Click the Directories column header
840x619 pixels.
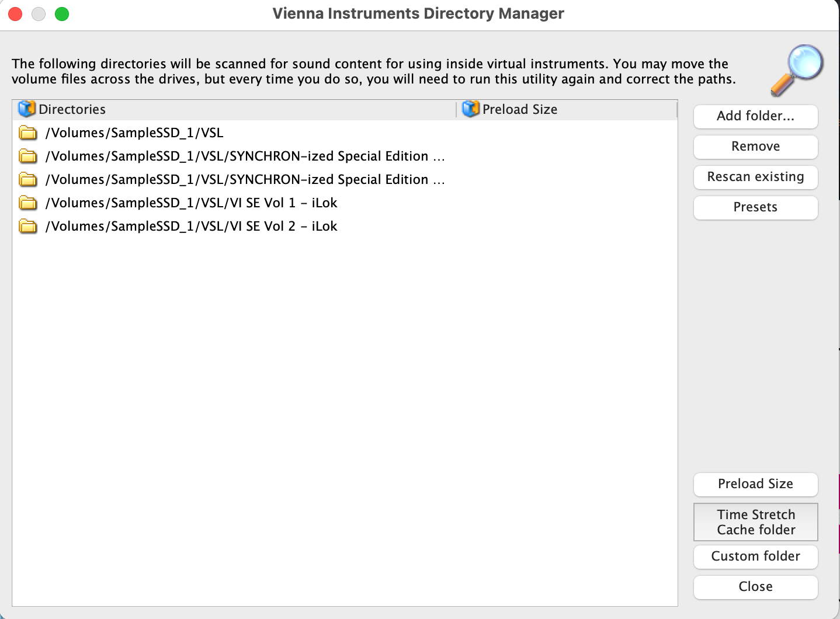tap(71, 109)
